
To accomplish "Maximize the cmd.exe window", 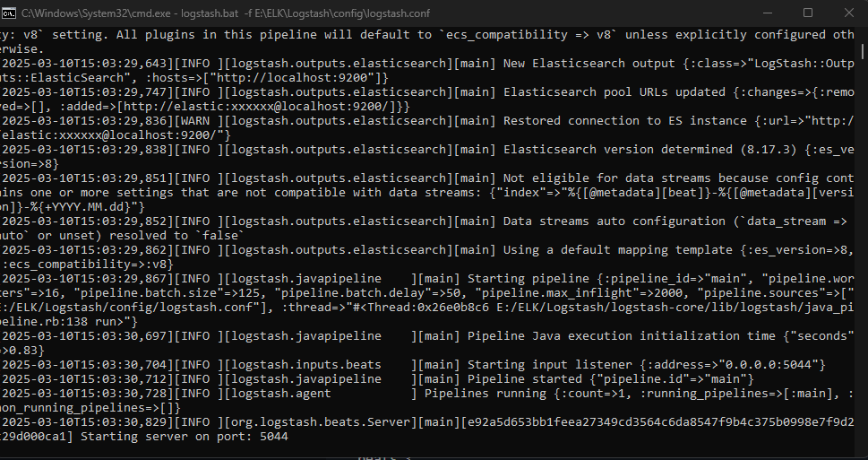I will 808,13.
